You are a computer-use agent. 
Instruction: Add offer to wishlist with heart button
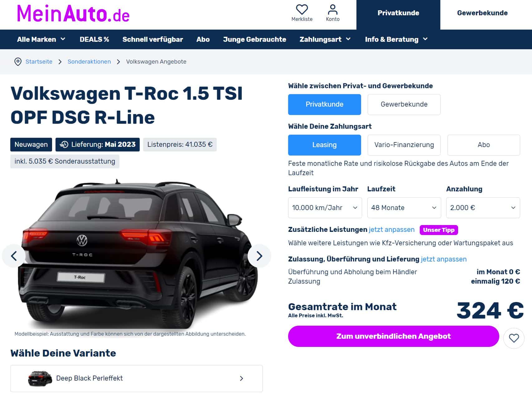pos(514,338)
